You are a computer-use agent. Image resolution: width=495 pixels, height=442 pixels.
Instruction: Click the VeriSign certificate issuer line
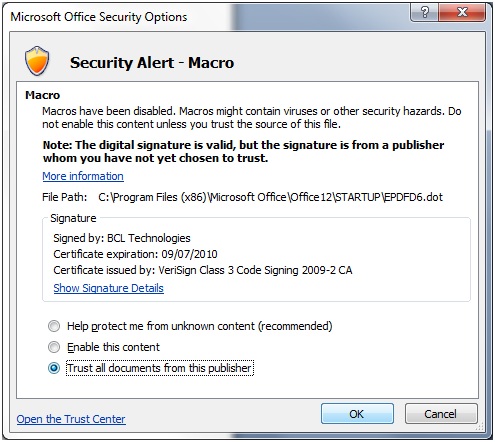coord(203,270)
